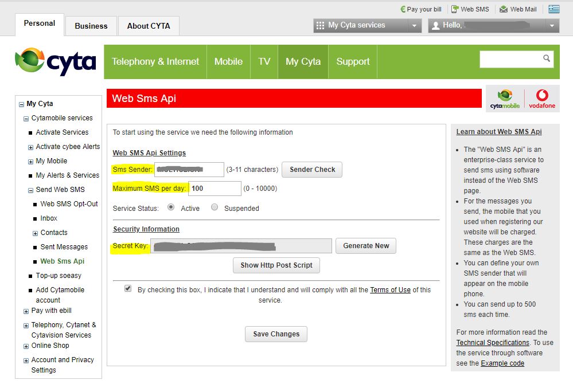The width and height of the screenshot is (573, 392).
Task: Click the Web Mail link text
Action: tap(523, 10)
